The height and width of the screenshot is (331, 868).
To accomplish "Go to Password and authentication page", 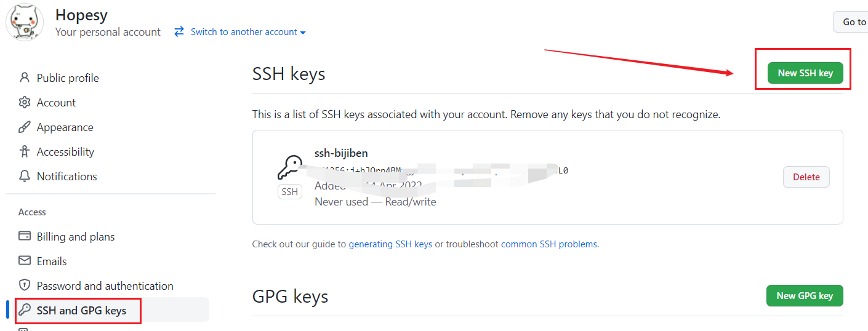I will point(105,286).
